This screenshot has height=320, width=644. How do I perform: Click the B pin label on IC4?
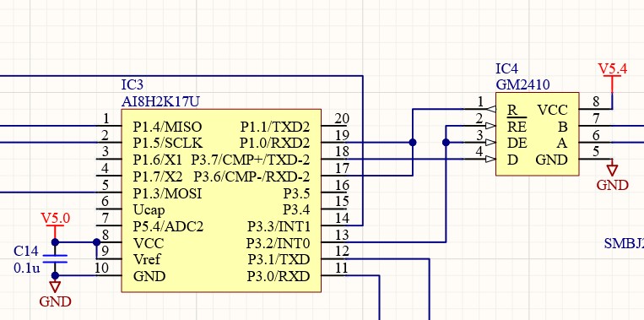click(563, 127)
